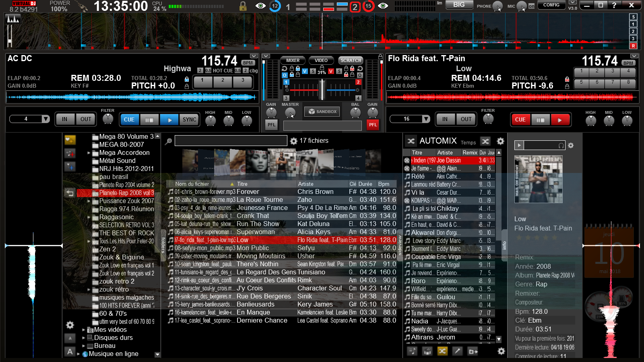This screenshot has height=362, width=644.
Task: Play deck 2 with red play button
Action: point(560,119)
